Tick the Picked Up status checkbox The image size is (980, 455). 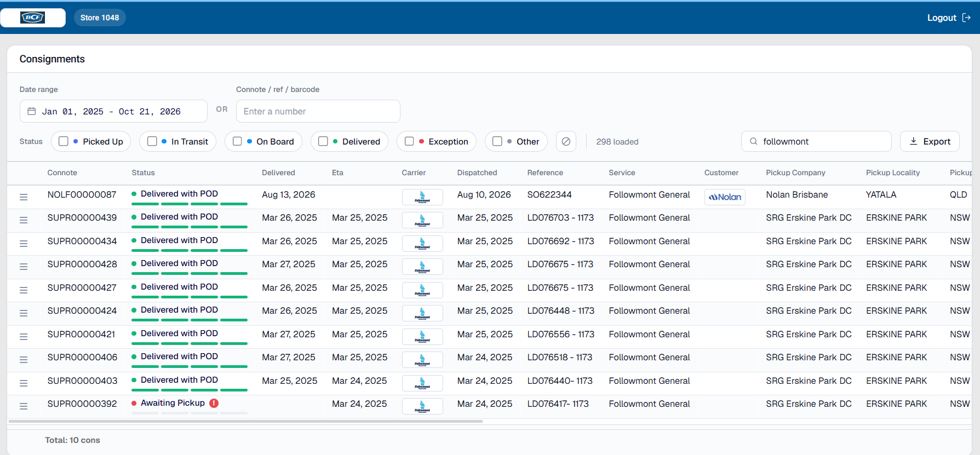click(x=64, y=141)
